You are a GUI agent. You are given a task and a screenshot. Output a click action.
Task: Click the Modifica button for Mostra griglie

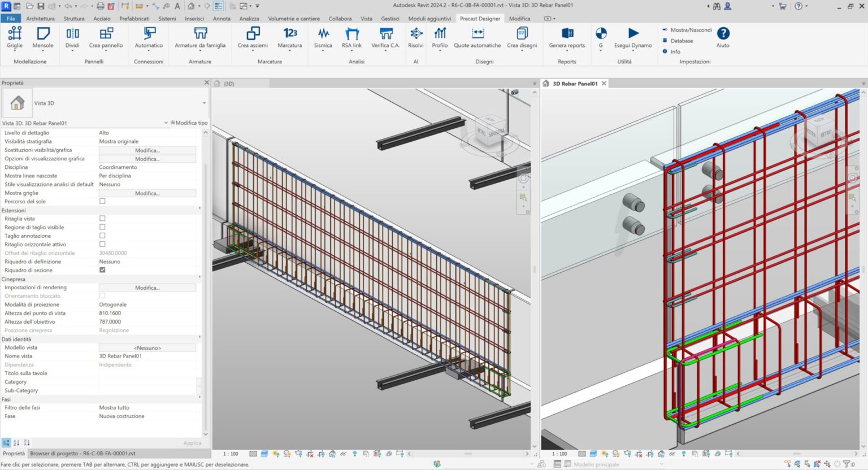(x=147, y=193)
